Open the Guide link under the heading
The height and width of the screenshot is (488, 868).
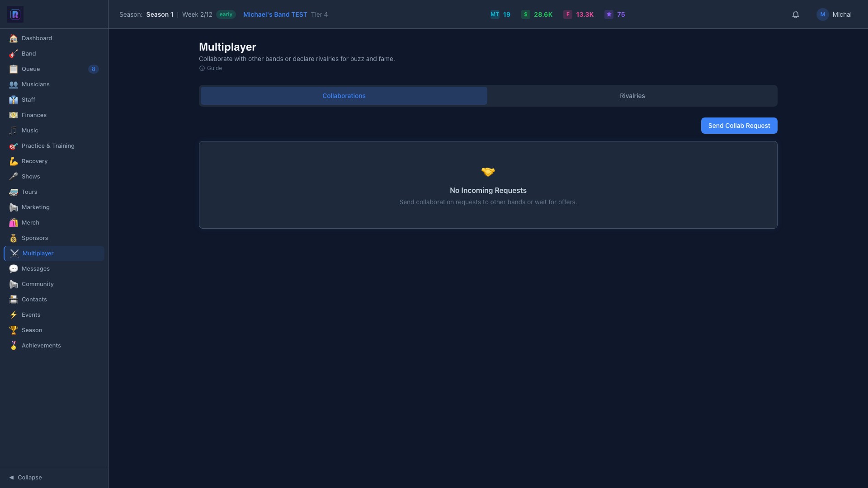[211, 68]
